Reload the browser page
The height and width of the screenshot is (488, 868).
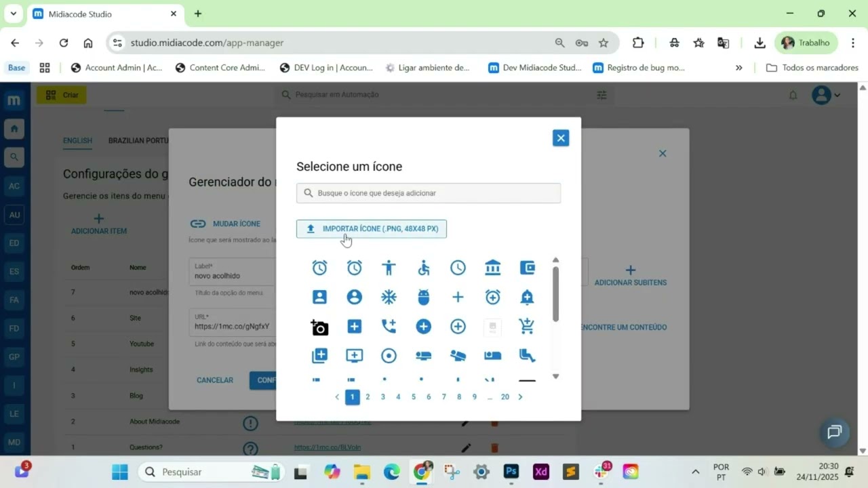click(64, 43)
